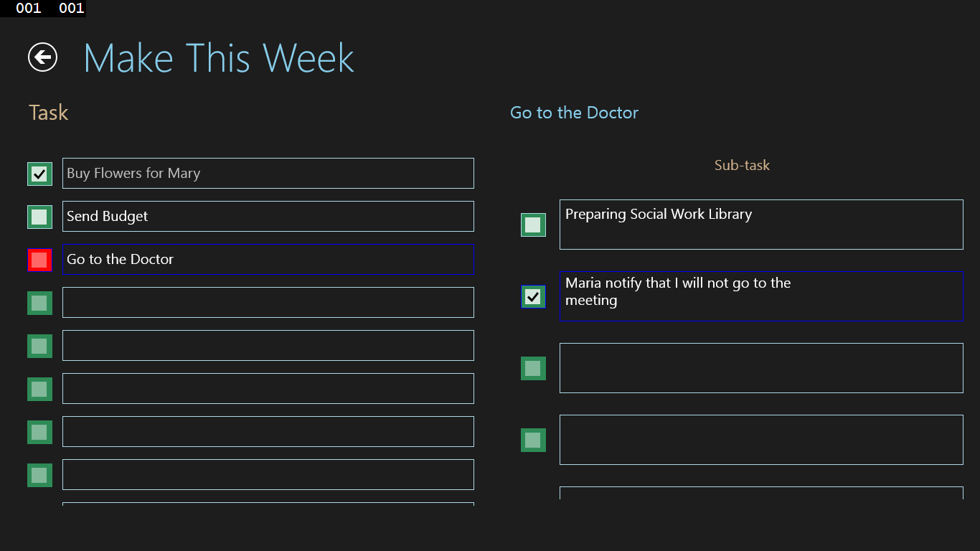Check the fifth task row checkbox
Image resolution: width=980 pixels, height=551 pixels.
(x=39, y=346)
